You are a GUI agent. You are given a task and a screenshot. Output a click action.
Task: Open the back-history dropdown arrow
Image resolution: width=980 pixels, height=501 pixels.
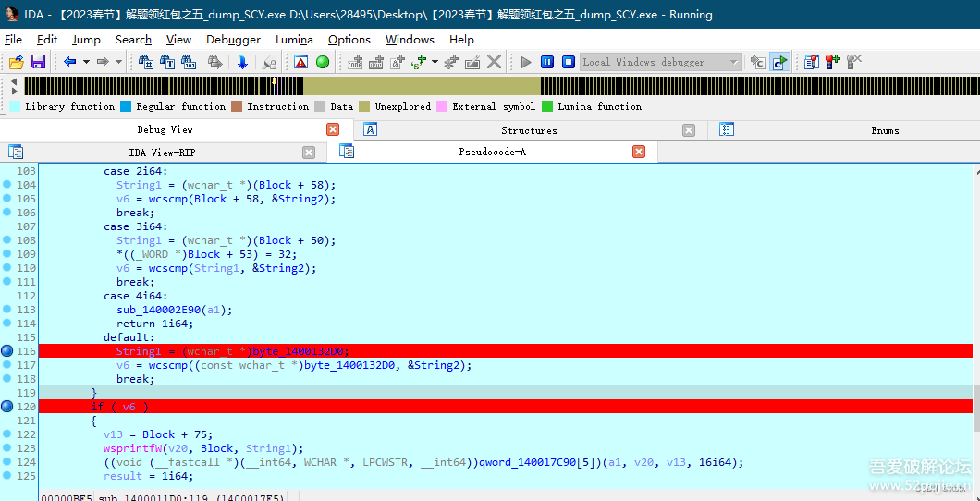[86, 62]
